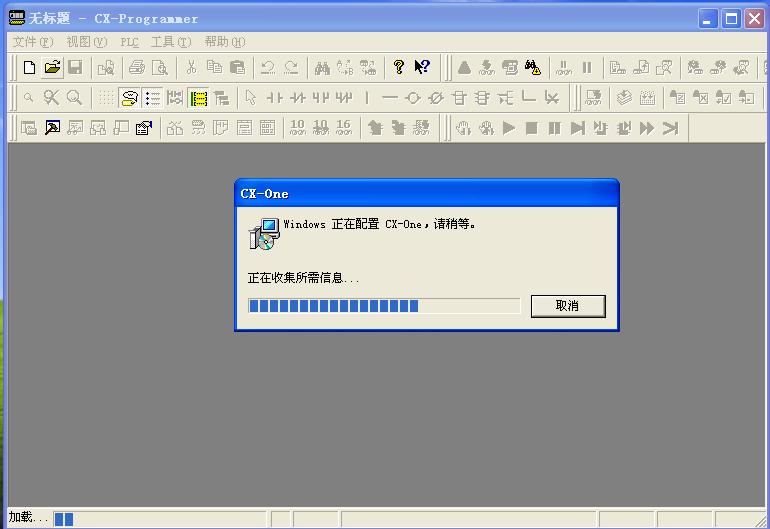The width and height of the screenshot is (770, 529).
Task: Toggle the show comments icon
Action: click(x=129, y=98)
